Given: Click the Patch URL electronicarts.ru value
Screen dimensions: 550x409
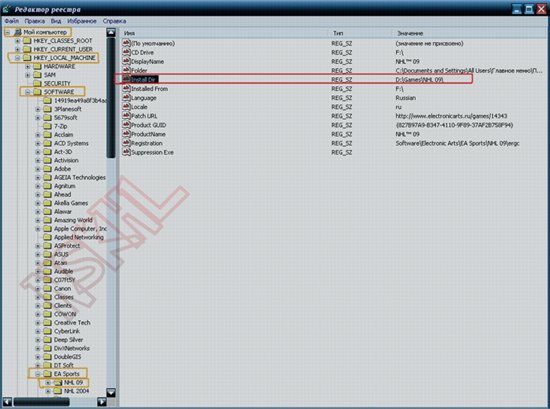Looking at the screenshot, I should pyautogui.click(x=451, y=116).
